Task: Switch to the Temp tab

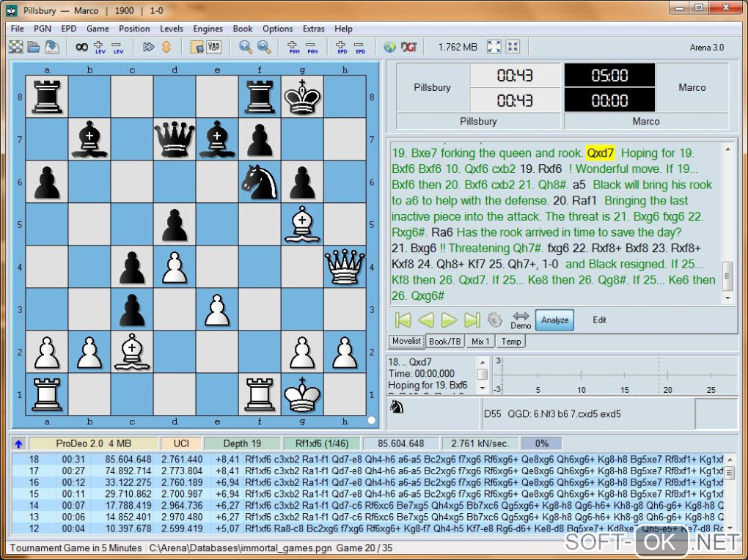Action: tap(511, 342)
